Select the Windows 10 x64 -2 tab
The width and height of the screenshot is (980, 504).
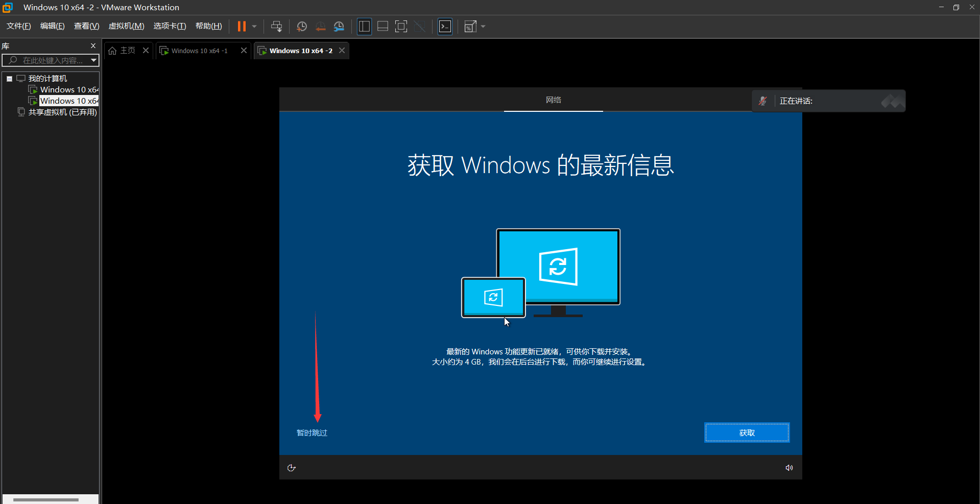[x=301, y=51]
